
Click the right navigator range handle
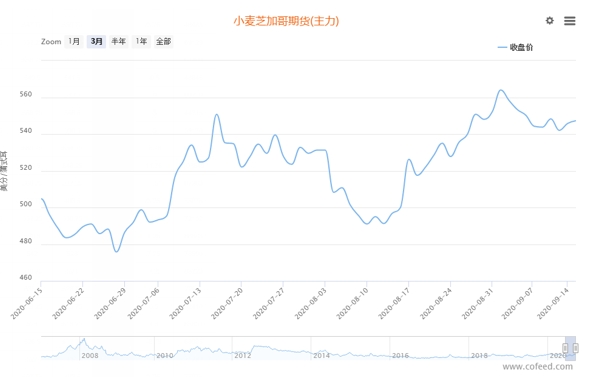[x=575, y=347]
